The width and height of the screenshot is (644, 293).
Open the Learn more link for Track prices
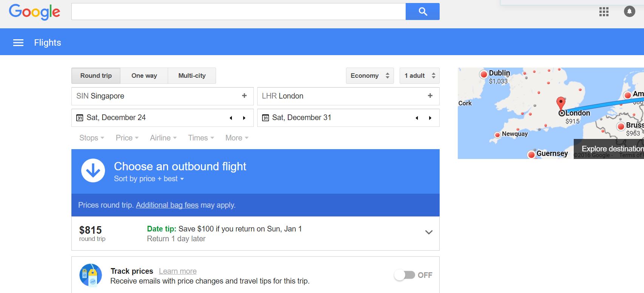[x=178, y=271]
